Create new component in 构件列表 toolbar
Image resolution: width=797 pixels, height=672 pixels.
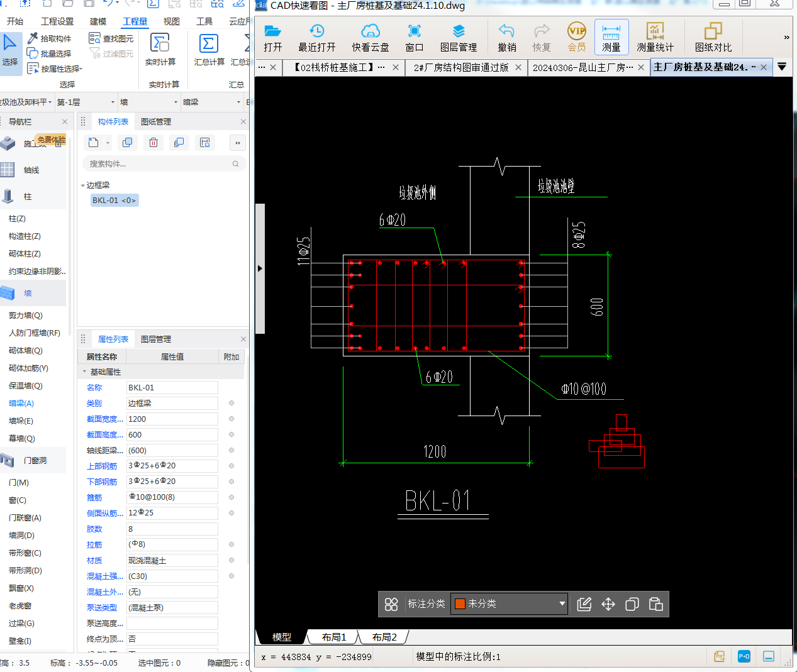tap(94, 143)
